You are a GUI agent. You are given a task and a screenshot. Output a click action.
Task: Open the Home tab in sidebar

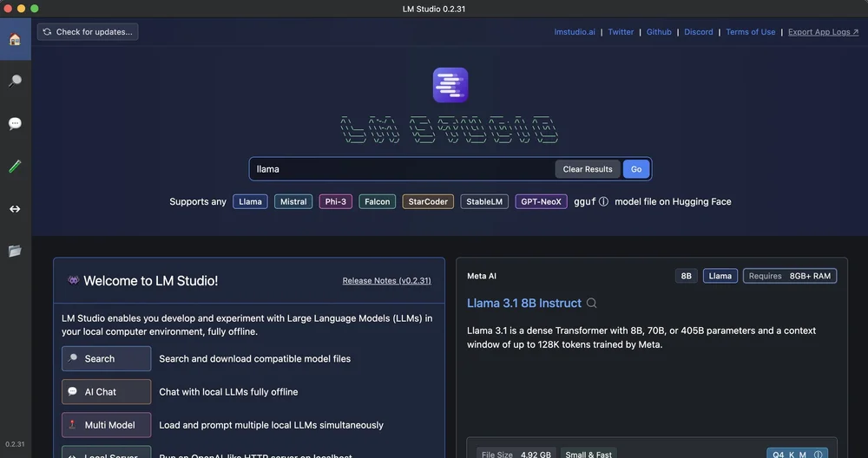click(x=15, y=39)
